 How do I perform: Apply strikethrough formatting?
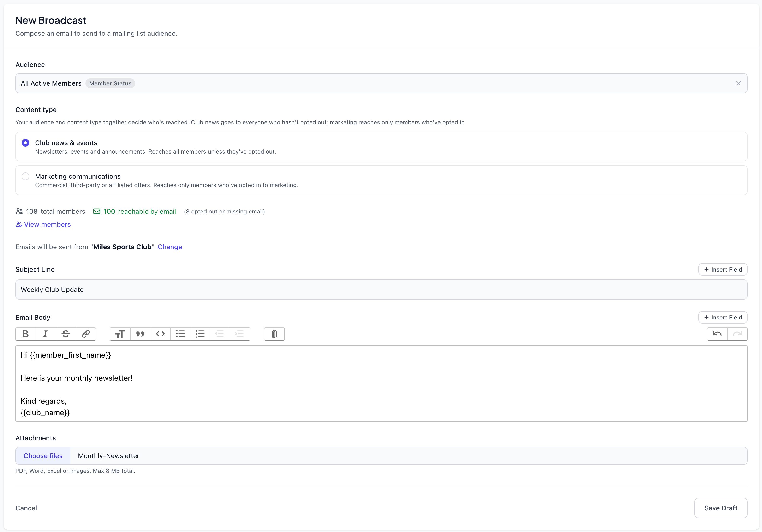click(x=66, y=334)
